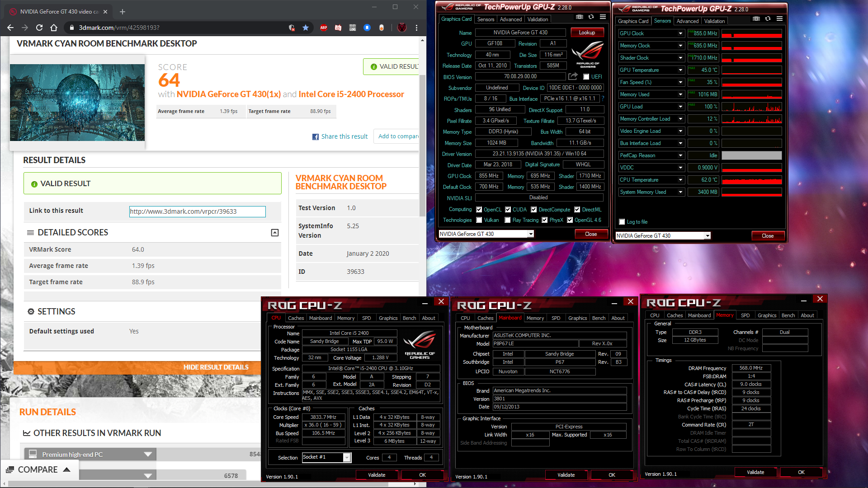The width and height of the screenshot is (868, 488).
Task: Toggle the CUDA checkbox
Action: click(508, 210)
